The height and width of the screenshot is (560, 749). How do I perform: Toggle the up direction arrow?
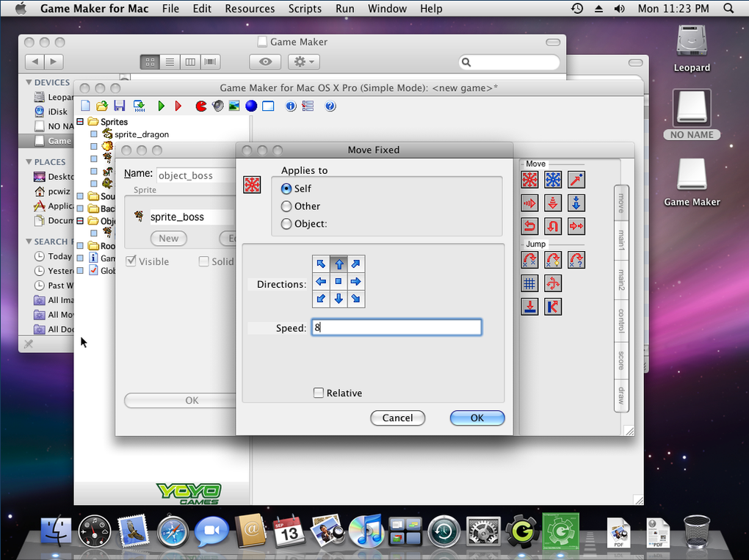[x=339, y=264]
